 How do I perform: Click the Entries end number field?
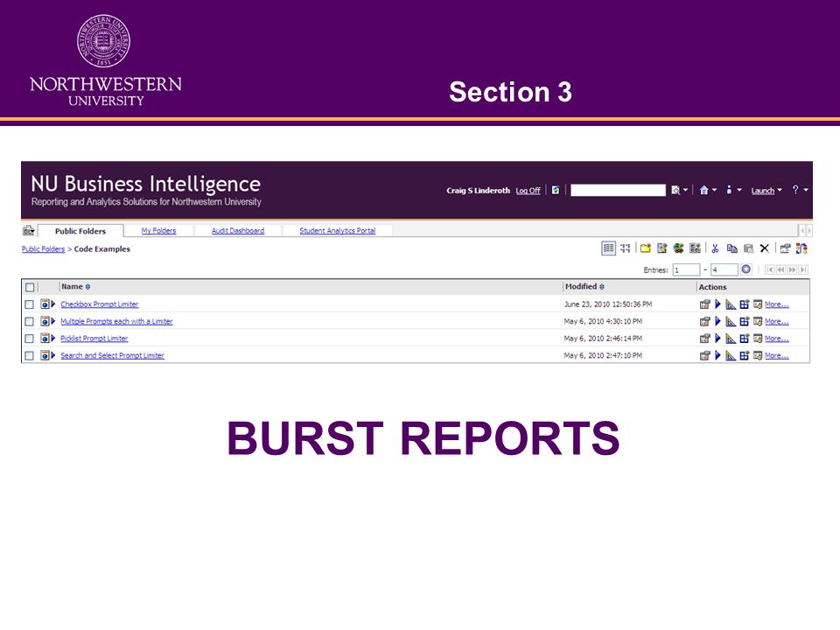click(x=724, y=270)
